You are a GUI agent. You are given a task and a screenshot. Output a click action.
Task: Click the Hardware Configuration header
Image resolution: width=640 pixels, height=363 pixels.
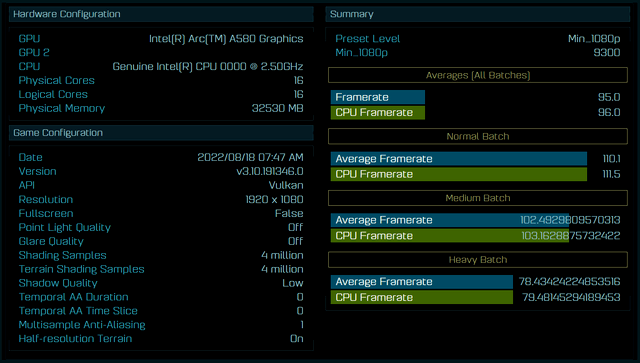coord(161,14)
